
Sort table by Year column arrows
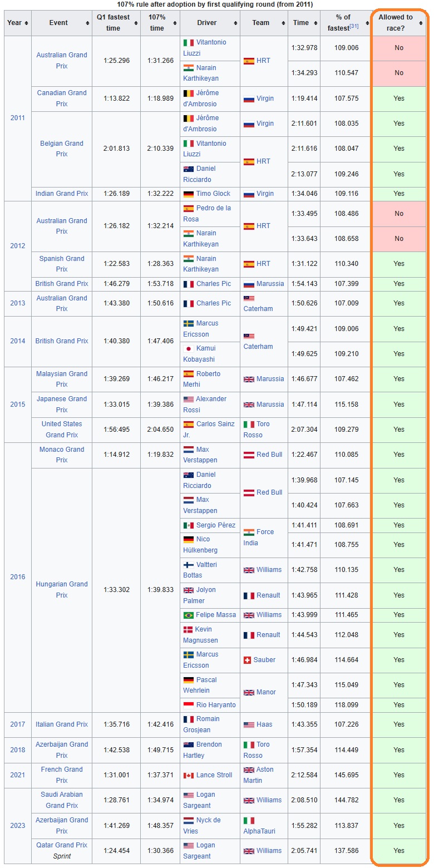coord(27,23)
